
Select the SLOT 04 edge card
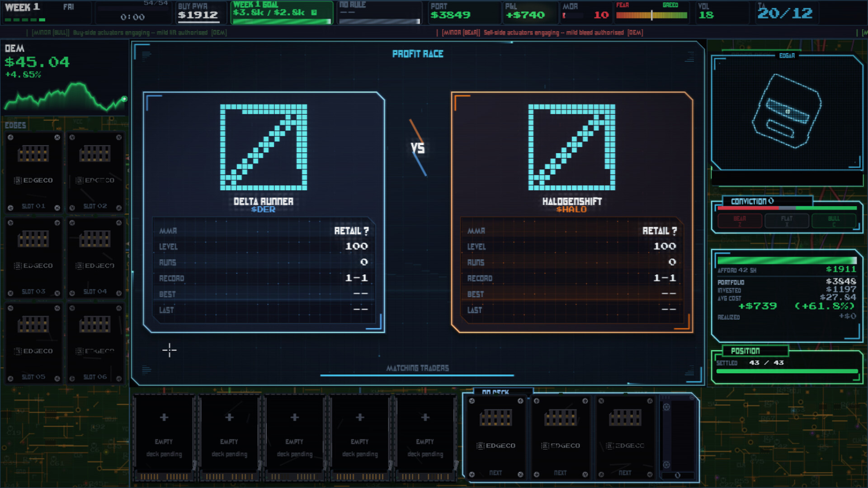tap(95, 258)
